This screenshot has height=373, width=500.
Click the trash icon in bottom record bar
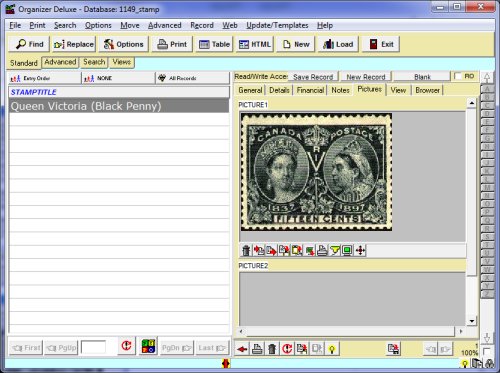tap(272, 349)
